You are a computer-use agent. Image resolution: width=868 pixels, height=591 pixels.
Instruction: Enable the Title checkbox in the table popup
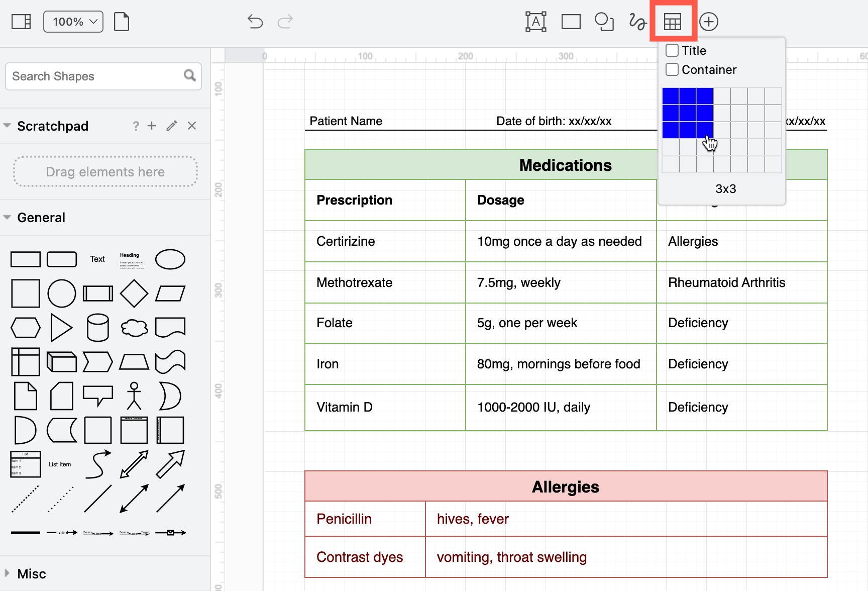pyautogui.click(x=672, y=50)
